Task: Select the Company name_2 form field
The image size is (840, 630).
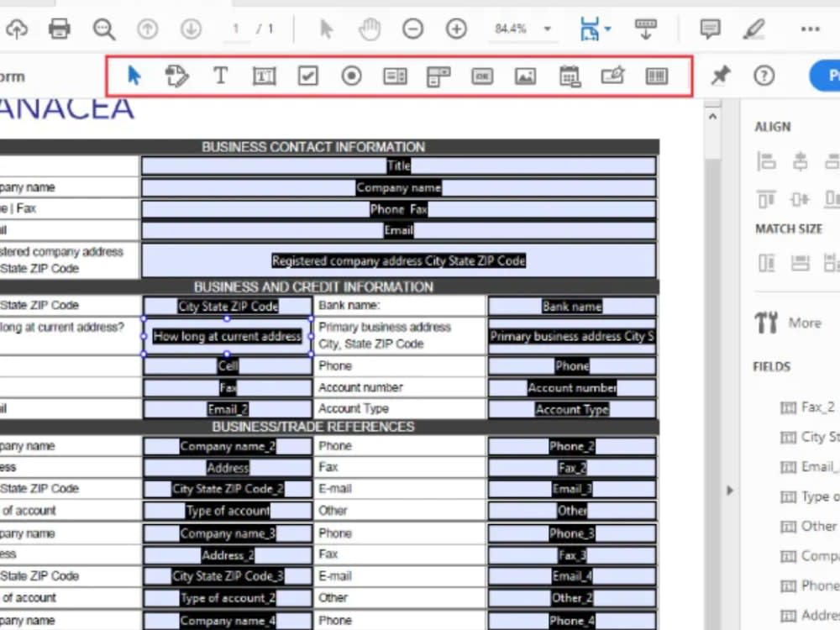Action: click(x=228, y=446)
